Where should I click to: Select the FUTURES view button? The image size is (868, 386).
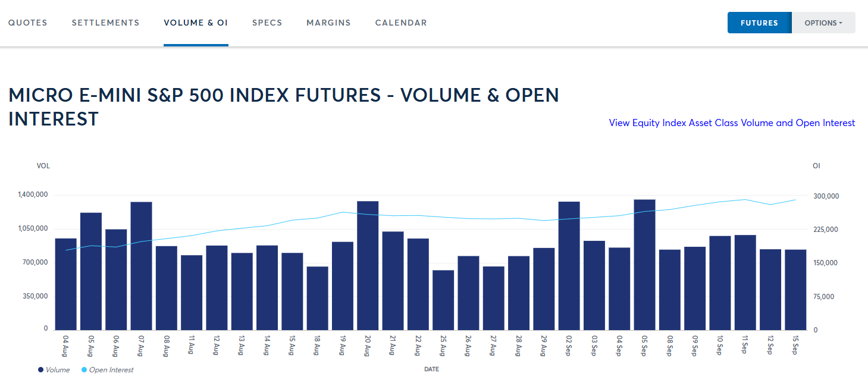click(x=759, y=22)
